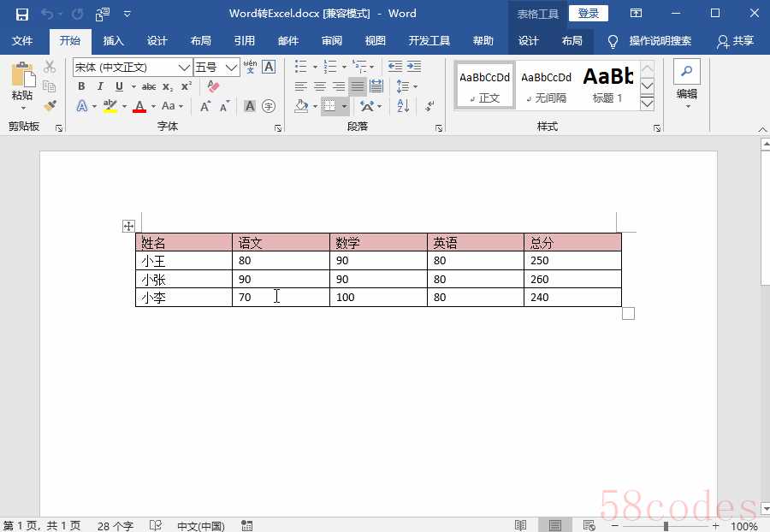Toggle justify paragraph alignment
770x532 pixels.
[x=358, y=86]
